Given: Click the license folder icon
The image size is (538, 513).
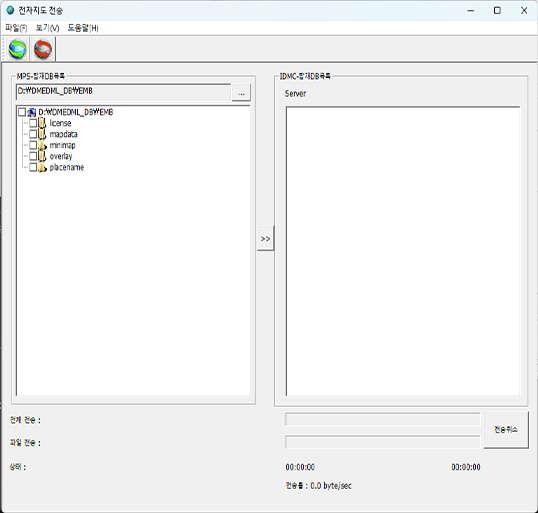Looking at the screenshot, I should tap(42, 123).
